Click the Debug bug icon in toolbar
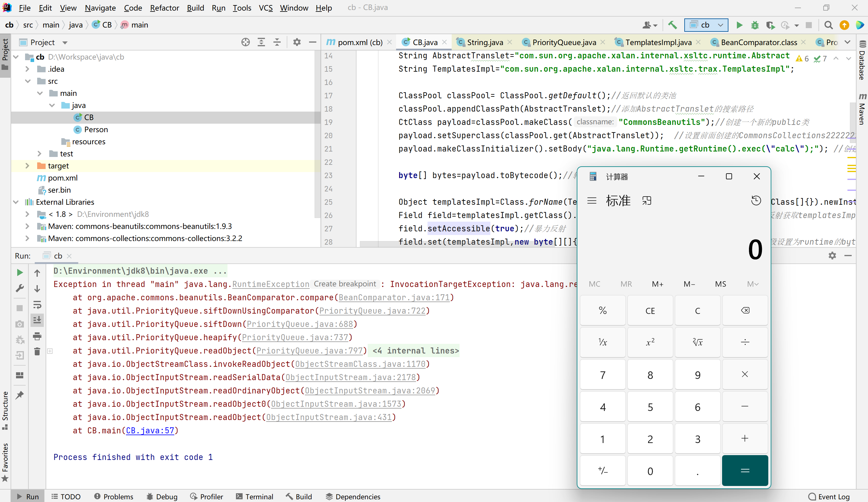The width and height of the screenshot is (868, 502). 755,25
